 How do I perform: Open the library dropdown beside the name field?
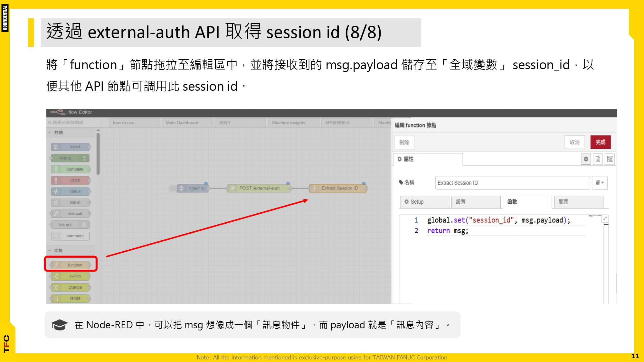coord(600,182)
